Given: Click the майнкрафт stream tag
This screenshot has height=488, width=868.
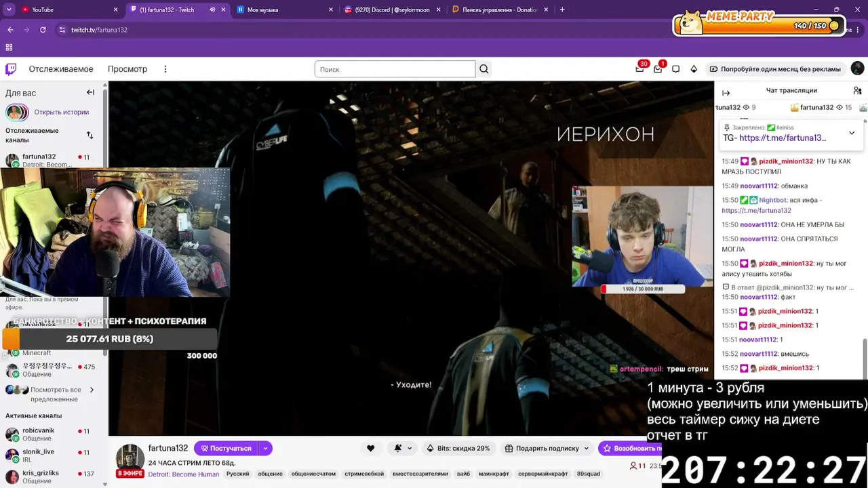Looking at the screenshot, I should tap(494, 474).
